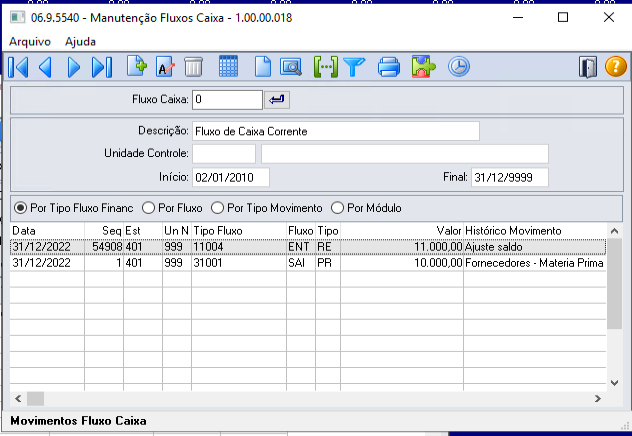Click the horizontal scrollbar thumb

(x=35, y=399)
